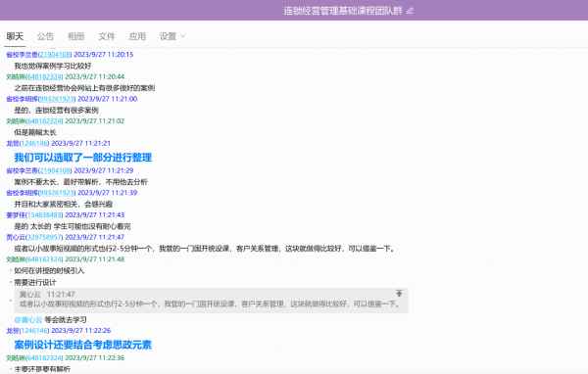
Task: Click timestamp 2023/9/27 11:21:43
Action: (95, 214)
